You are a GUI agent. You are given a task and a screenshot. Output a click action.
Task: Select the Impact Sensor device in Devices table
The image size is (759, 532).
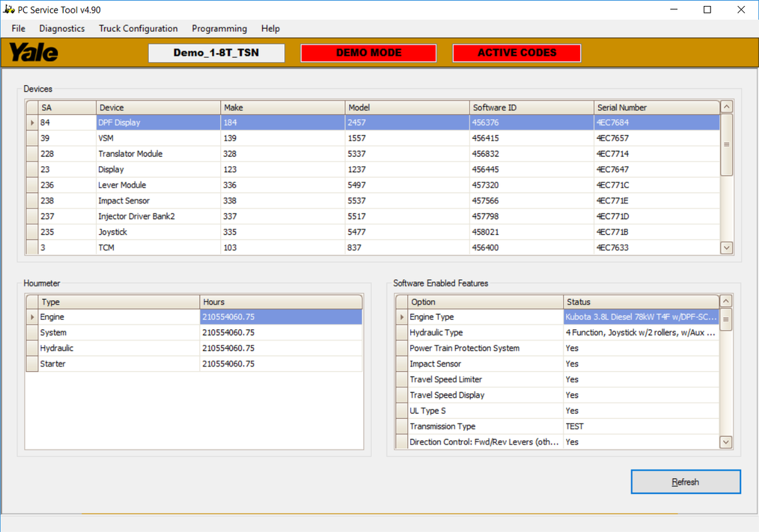coord(373,200)
